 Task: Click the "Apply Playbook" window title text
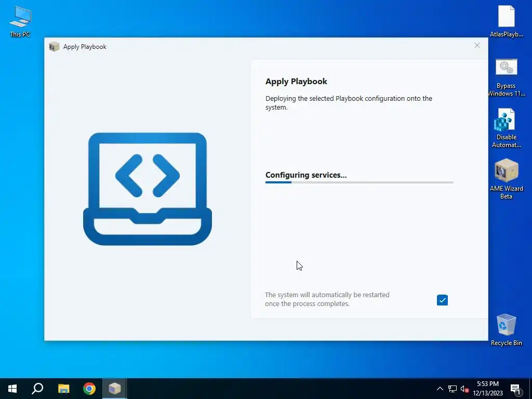[x=85, y=47]
